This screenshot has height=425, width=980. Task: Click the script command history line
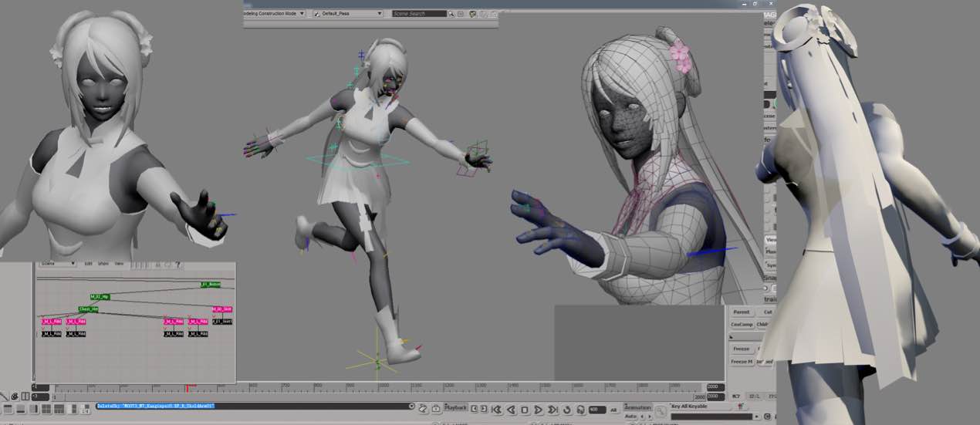(255, 406)
